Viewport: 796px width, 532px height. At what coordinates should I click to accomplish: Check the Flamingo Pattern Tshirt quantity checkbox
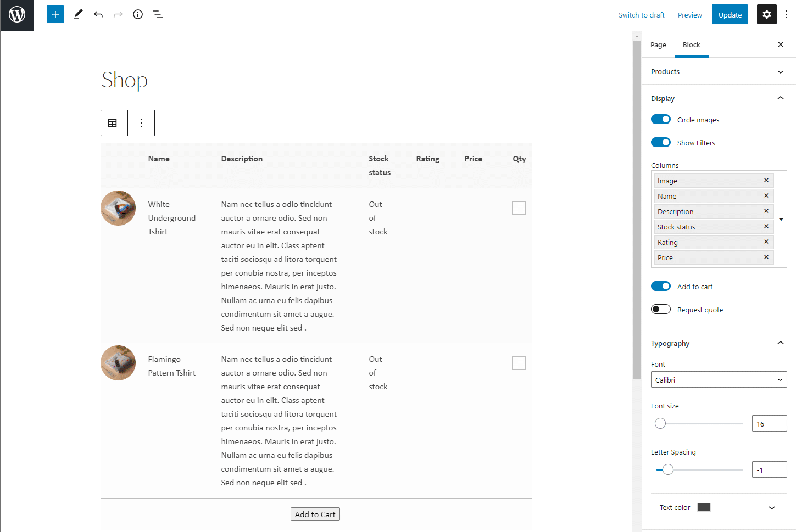tap(519, 363)
